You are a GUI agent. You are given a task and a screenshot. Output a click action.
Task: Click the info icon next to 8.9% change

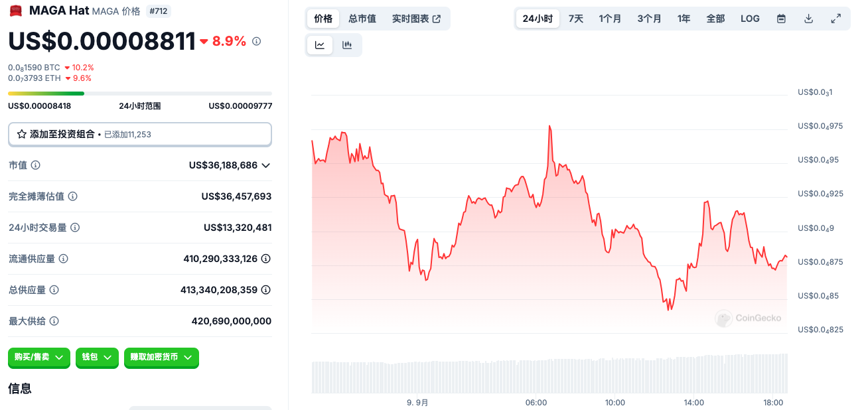pos(256,41)
